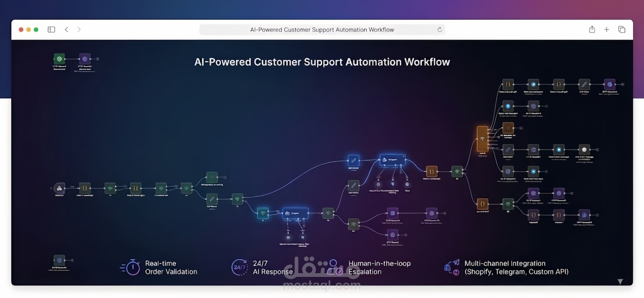The height and width of the screenshot is (298, 644).
Task: Add a new tab with plus icon
Action: (607, 30)
